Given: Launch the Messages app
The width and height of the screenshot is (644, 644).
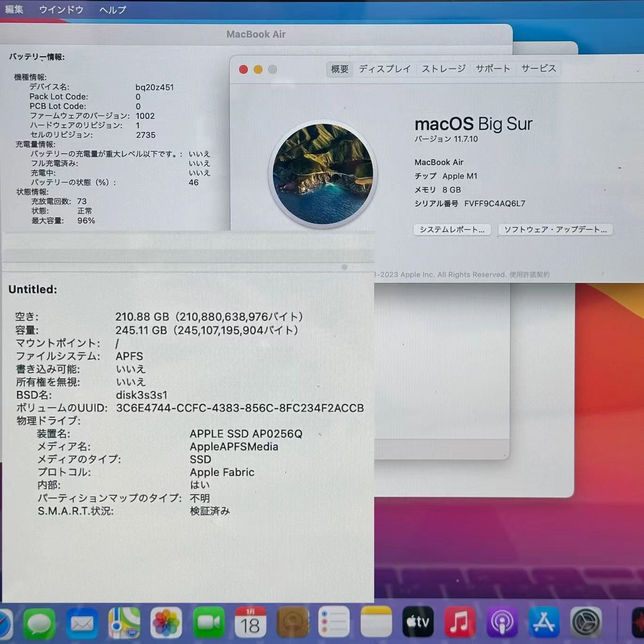Looking at the screenshot, I should (x=40, y=621).
